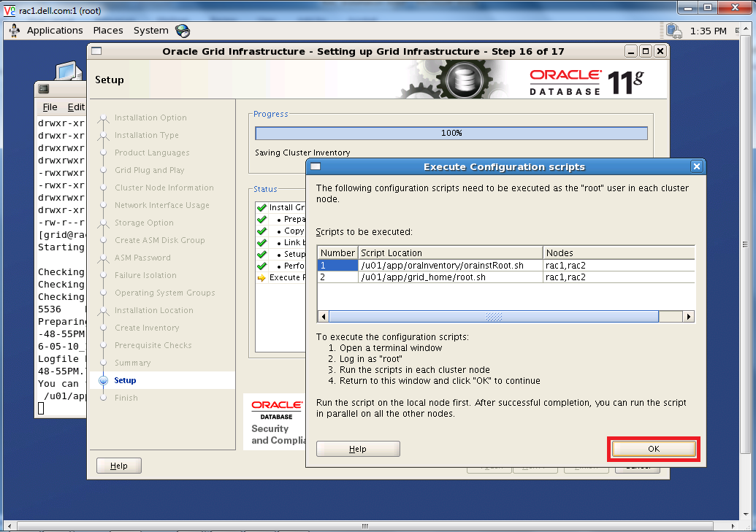Select Network Interface Usage step
This screenshot has height=532, width=756.
162,205
